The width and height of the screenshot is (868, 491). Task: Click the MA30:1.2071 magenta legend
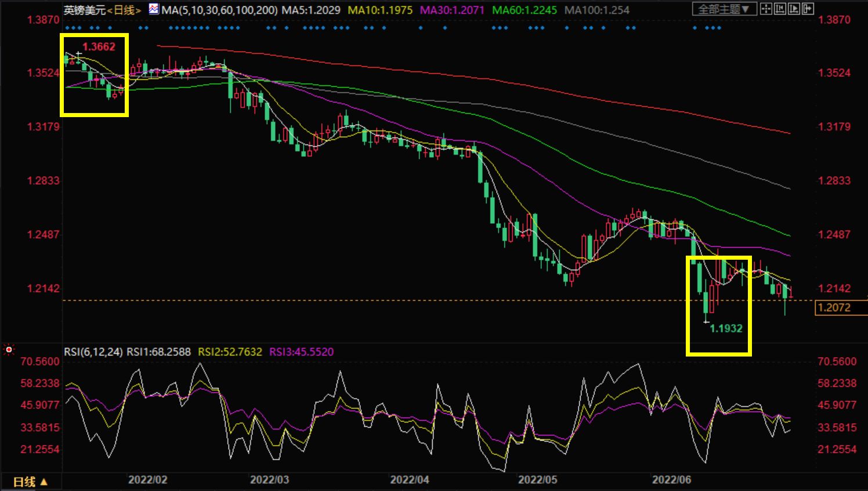452,10
